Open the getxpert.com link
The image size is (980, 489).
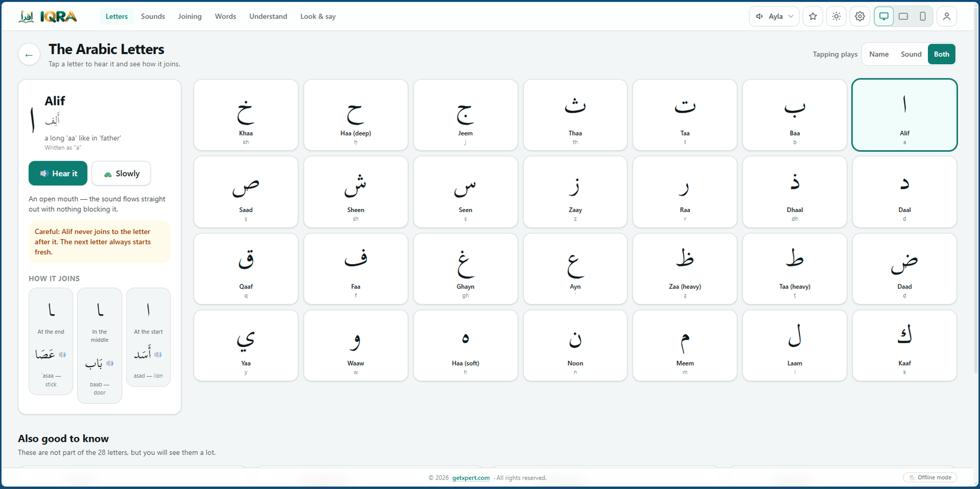(471, 478)
